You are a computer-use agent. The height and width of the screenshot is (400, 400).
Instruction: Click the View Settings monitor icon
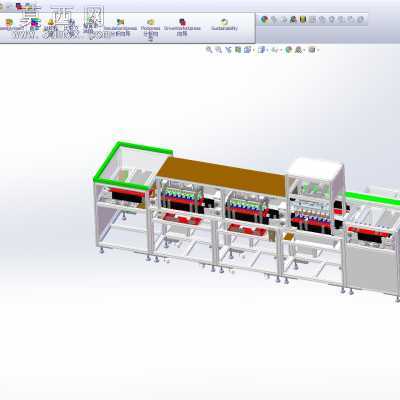coord(312,50)
